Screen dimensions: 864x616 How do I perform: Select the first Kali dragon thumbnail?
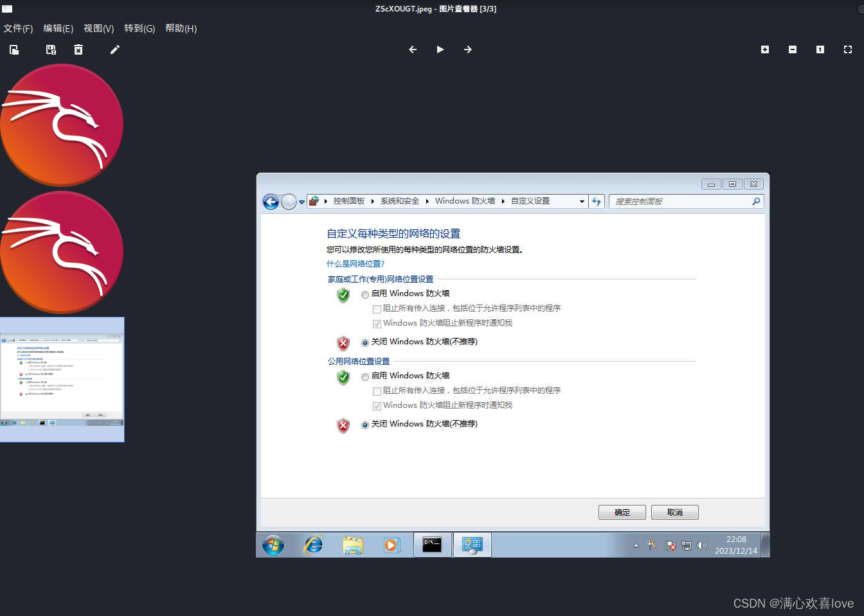pos(62,125)
